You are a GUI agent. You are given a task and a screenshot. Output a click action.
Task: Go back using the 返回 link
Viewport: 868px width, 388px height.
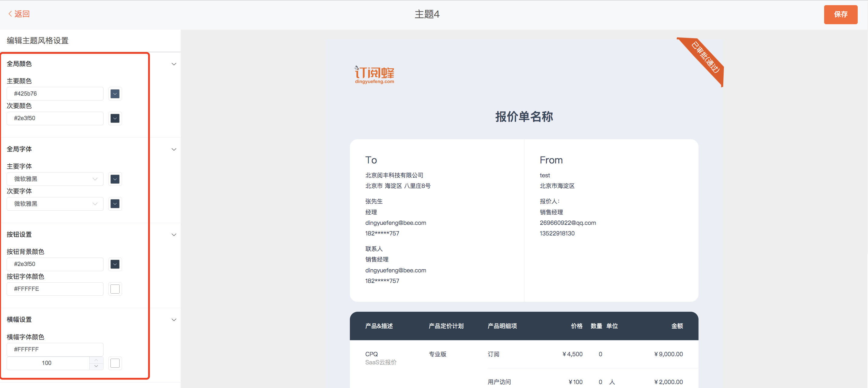[19, 14]
